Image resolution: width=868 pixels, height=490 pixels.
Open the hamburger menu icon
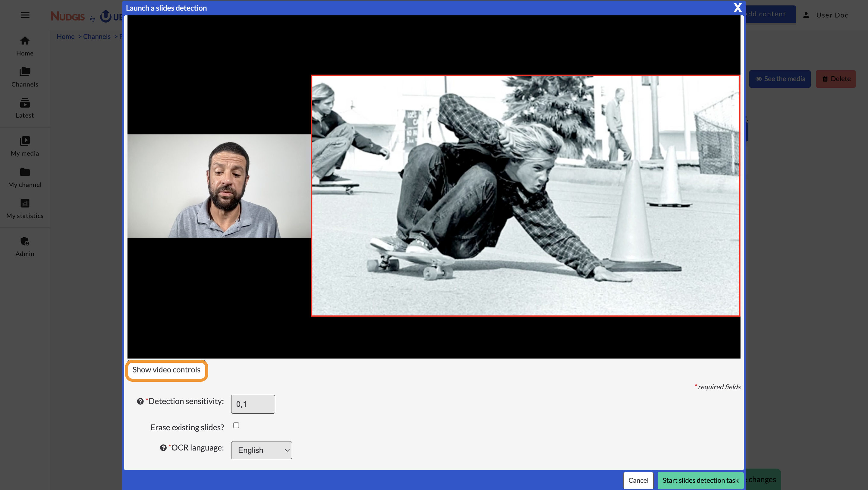coord(25,15)
